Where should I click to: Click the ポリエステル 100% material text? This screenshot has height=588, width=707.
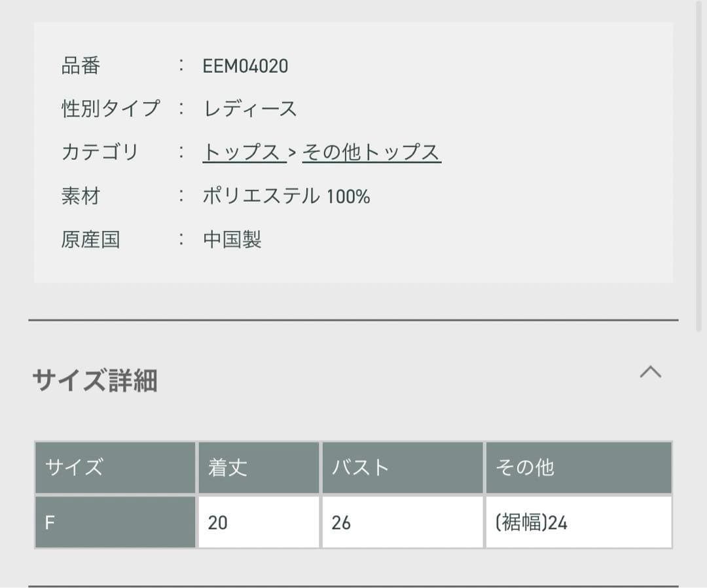coord(286,196)
